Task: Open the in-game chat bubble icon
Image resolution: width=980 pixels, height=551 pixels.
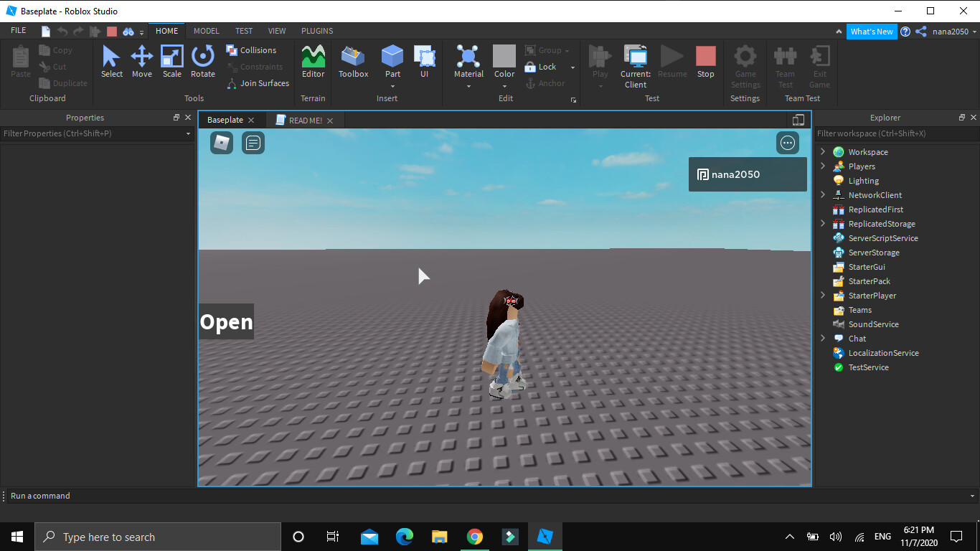Action: [253, 143]
